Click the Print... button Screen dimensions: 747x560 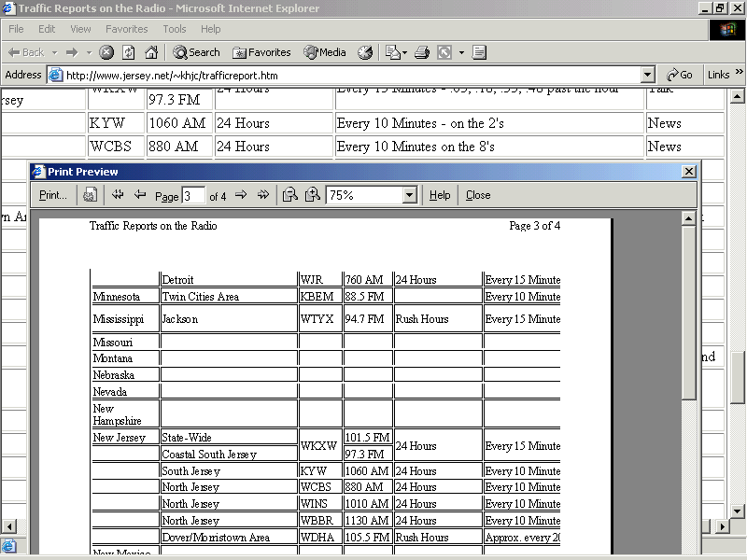click(x=53, y=195)
